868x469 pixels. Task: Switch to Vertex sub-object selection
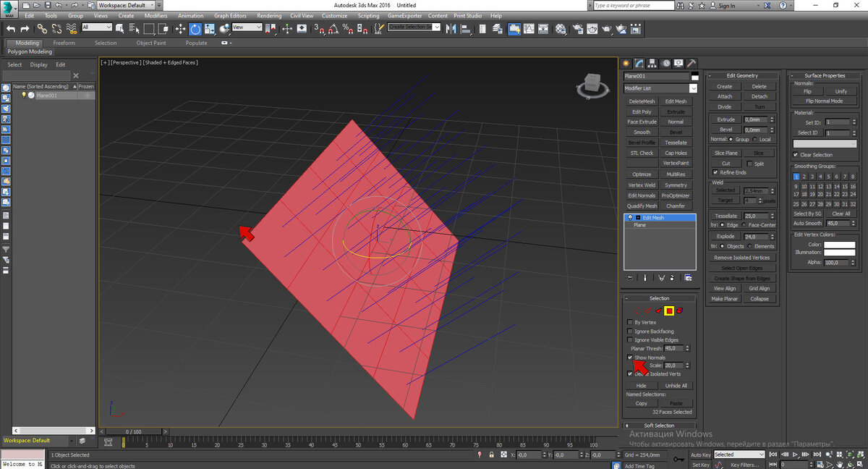(637, 310)
